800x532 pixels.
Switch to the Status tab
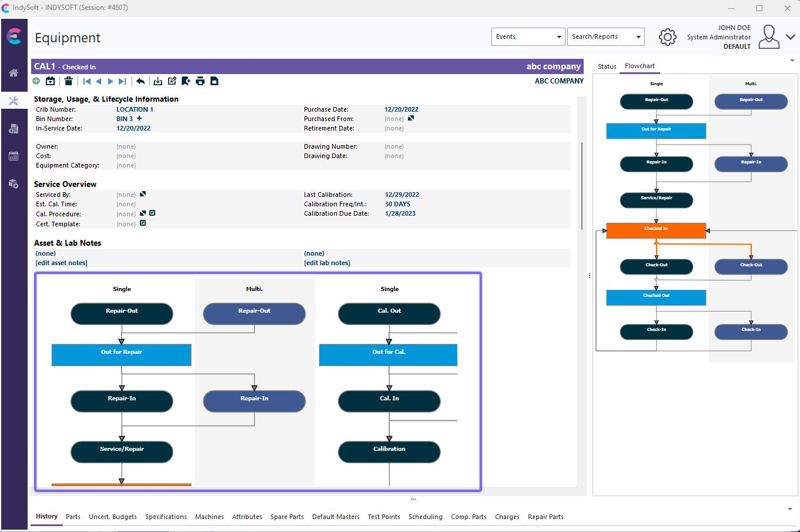[x=607, y=66]
